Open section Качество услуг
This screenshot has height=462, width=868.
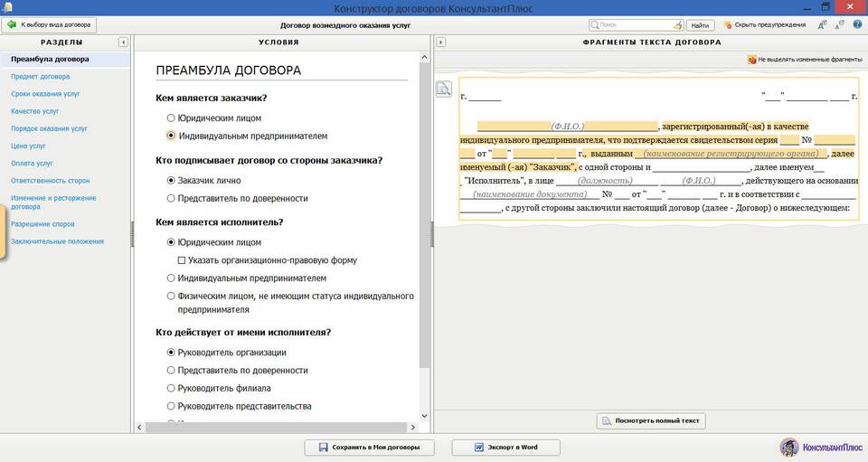tap(35, 111)
